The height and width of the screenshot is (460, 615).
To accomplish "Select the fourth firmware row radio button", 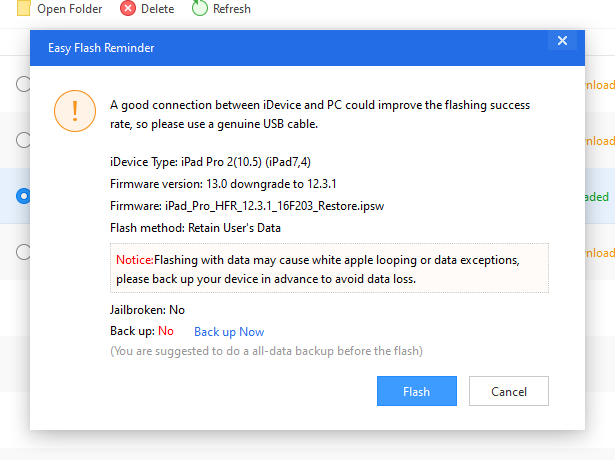I will (23, 252).
